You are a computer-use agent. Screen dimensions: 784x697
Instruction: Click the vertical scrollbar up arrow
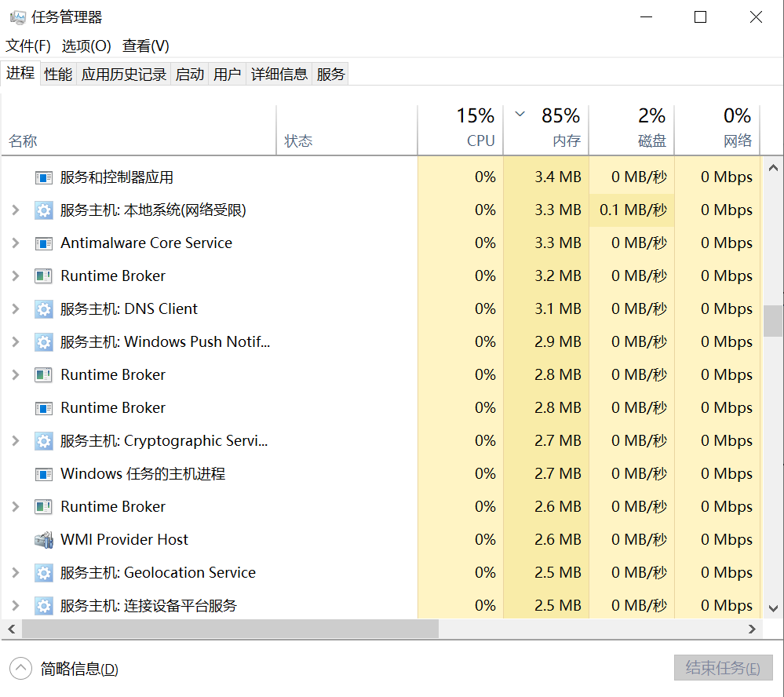[x=773, y=168]
